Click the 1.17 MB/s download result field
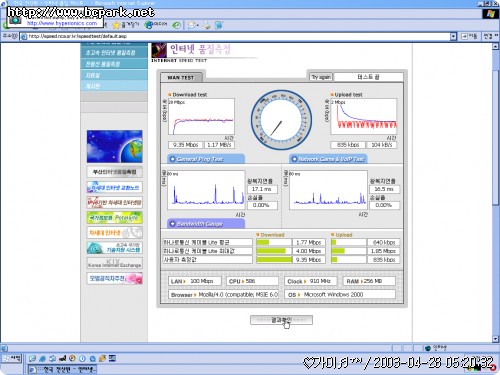Image resolution: width=500 pixels, height=375 pixels. pyautogui.click(x=219, y=145)
